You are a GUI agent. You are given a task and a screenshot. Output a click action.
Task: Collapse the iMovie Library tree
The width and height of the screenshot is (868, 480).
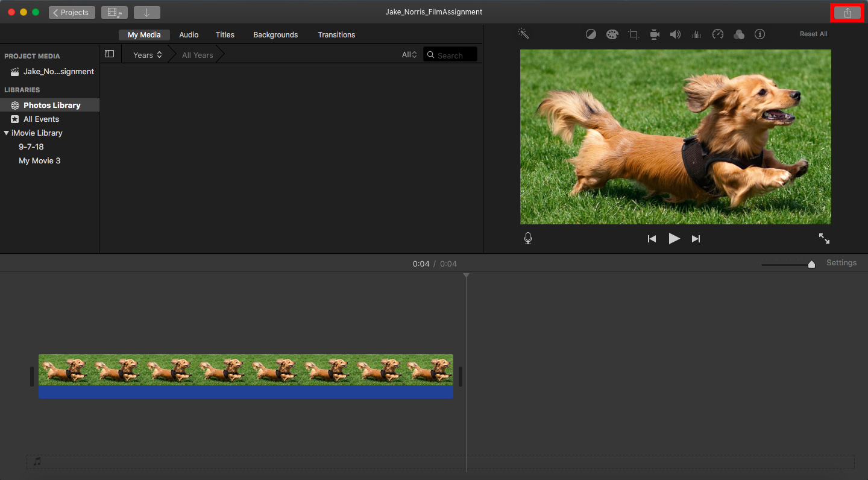click(7, 133)
